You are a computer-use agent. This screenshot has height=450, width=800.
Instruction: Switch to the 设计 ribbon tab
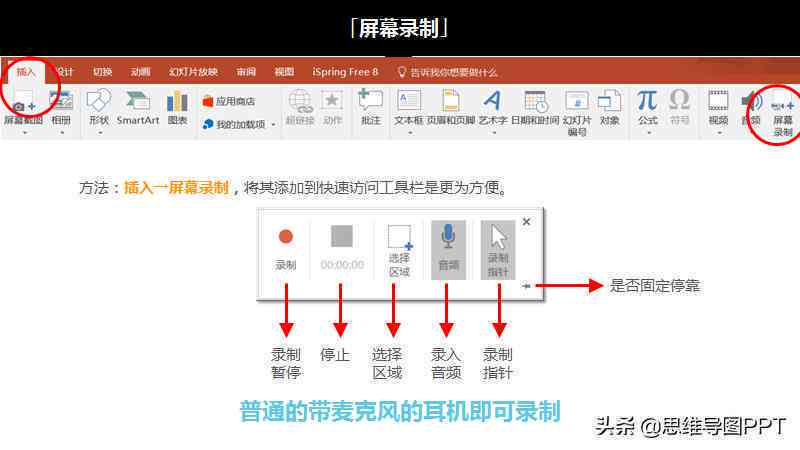[x=65, y=72]
